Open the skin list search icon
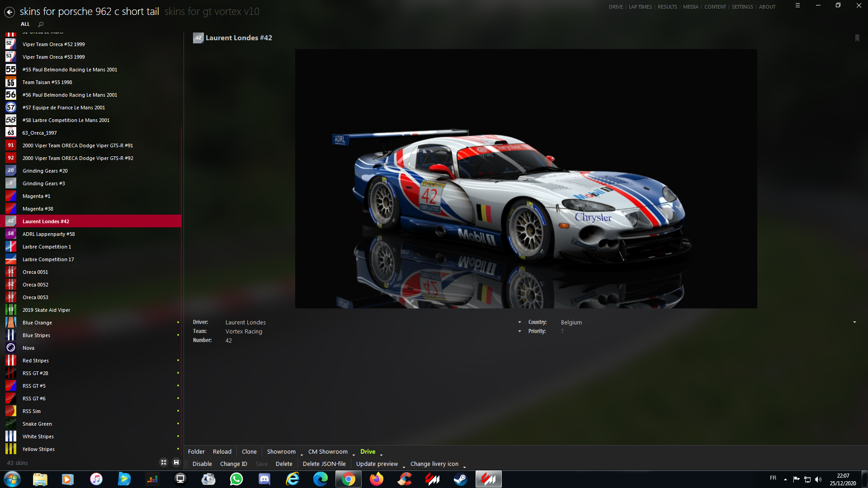Screen dimensions: 868x488 [41, 24]
